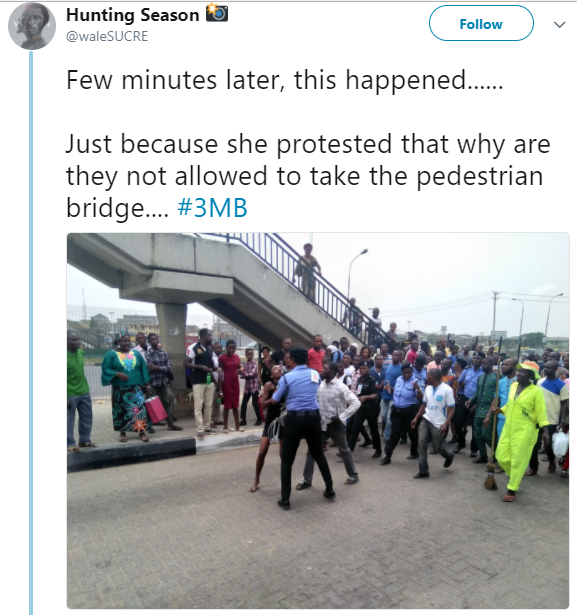The height and width of the screenshot is (615, 577).
Task: Click the person standing on bridge railing
Action: point(308,271)
